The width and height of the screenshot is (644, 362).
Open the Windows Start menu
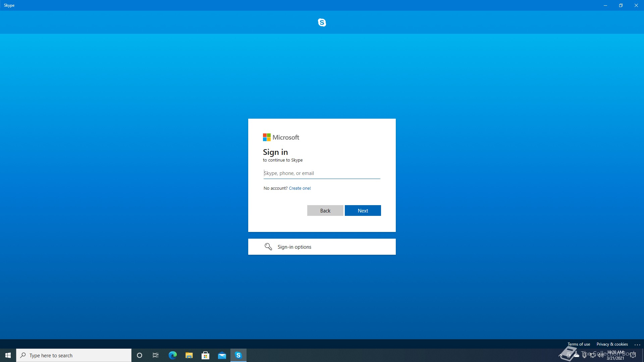pyautogui.click(x=8, y=355)
